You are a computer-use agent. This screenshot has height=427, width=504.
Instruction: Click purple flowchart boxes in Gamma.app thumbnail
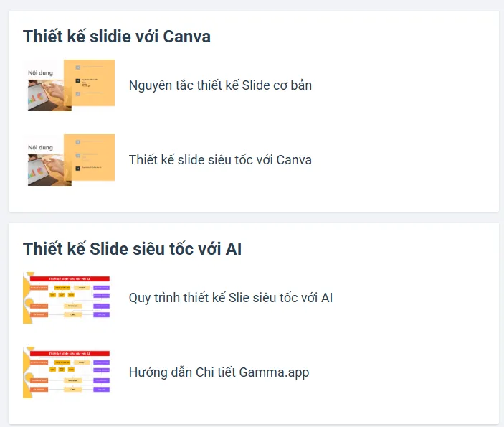101,375
